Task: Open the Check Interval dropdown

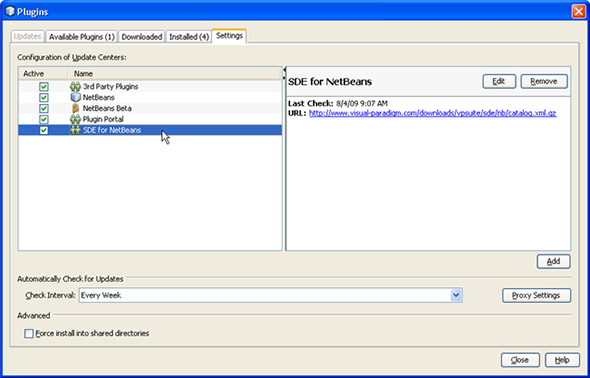Action: click(x=456, y=296)
